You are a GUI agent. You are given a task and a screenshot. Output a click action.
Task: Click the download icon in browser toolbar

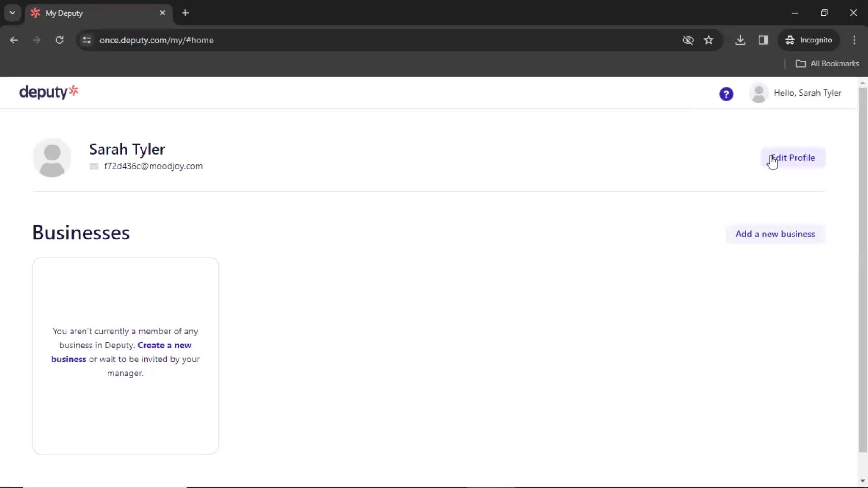741,40
